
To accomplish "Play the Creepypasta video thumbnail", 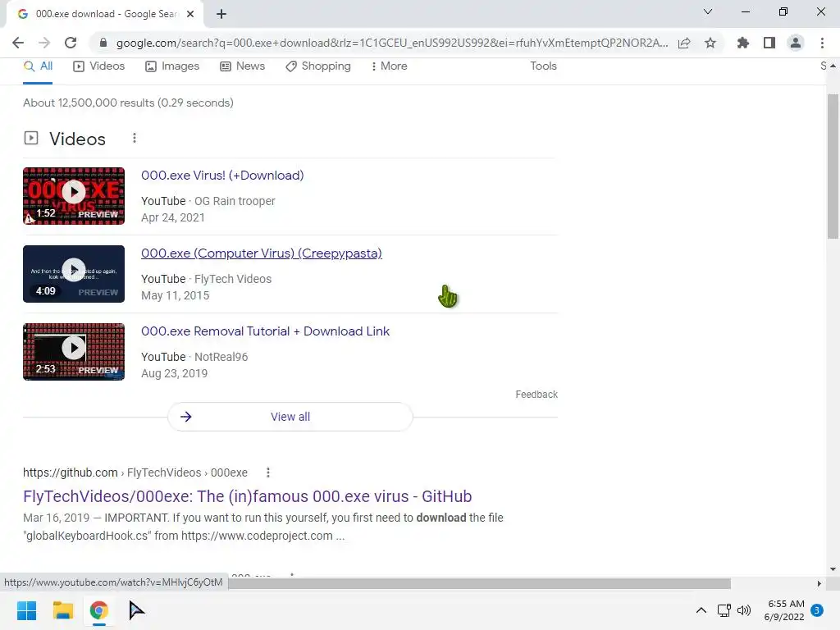I will (x=74, y=274).
